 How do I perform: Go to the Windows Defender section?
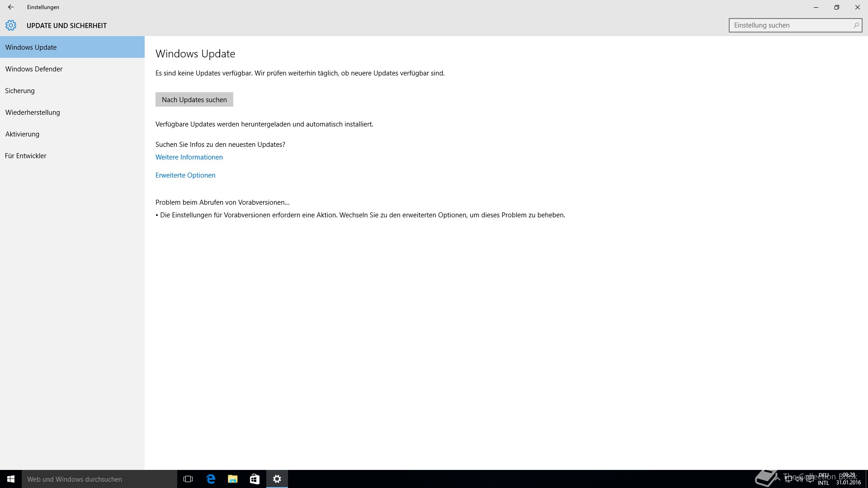click(72, 69)
